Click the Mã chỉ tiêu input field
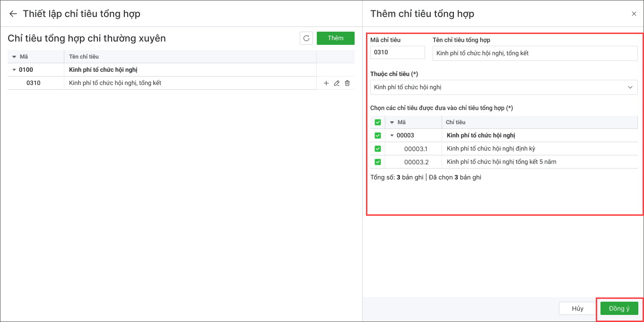Screen dimensions: 644x322 pyautogui.click(x=397, y=52)
